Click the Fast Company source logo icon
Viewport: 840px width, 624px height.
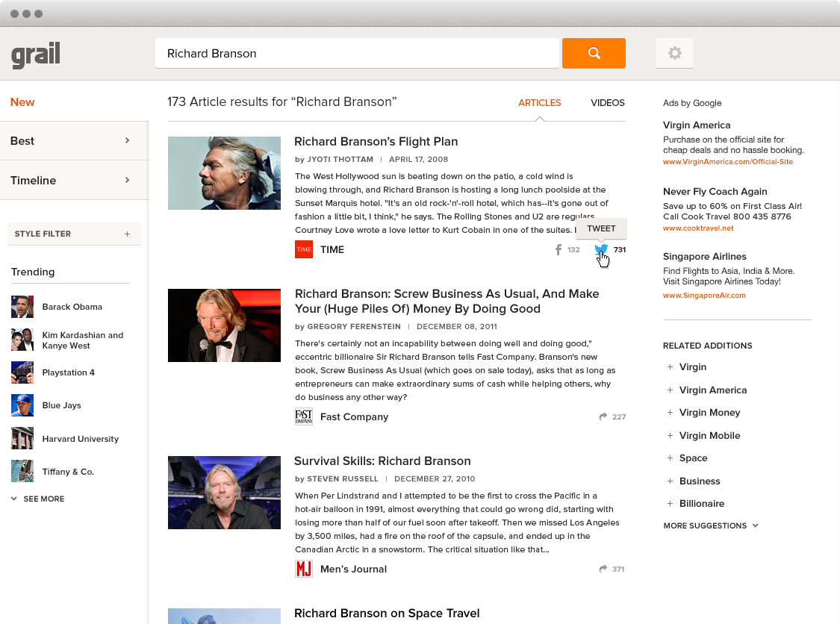coord(304,416)
